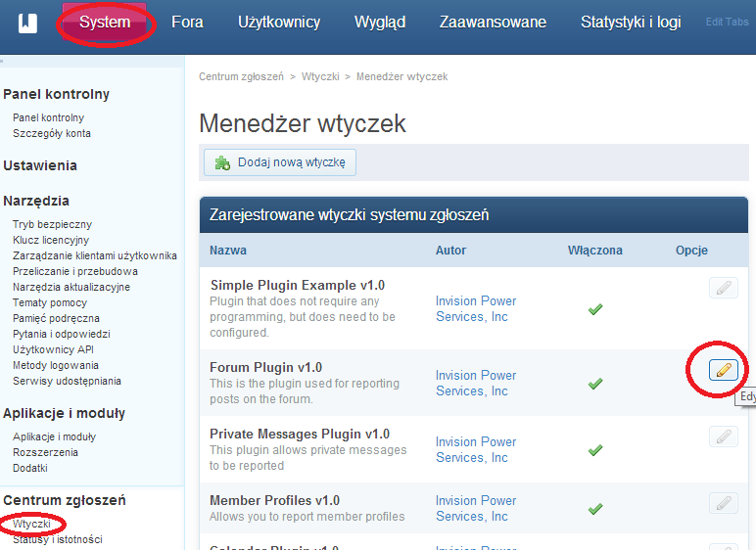
Task: Collapse the Panel kontrolny sidebar heading
Action: click(x=56, y=94)
